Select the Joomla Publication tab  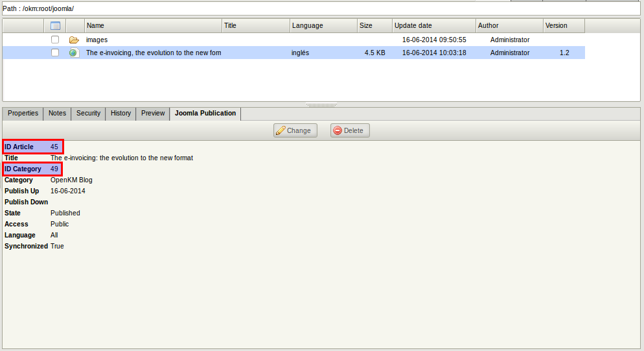click(205, 114)
